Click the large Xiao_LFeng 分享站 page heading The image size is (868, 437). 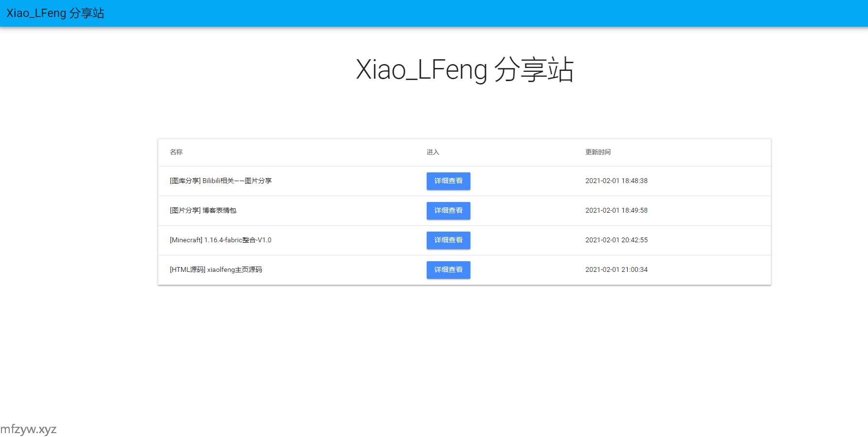click(465, 69)
